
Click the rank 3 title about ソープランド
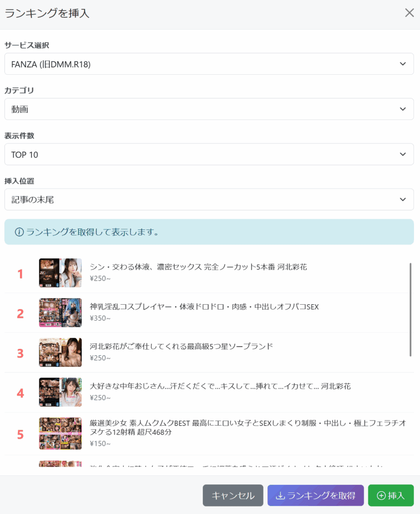(x=181, y=346)
